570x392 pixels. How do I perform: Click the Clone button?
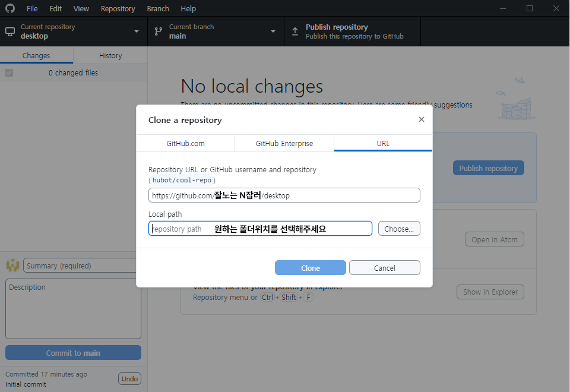[311, 268]
